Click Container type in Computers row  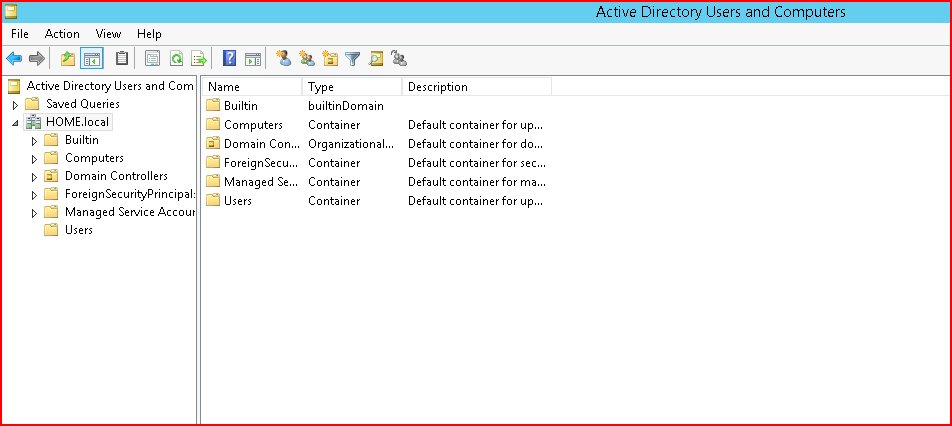click(x=334, y=124)
